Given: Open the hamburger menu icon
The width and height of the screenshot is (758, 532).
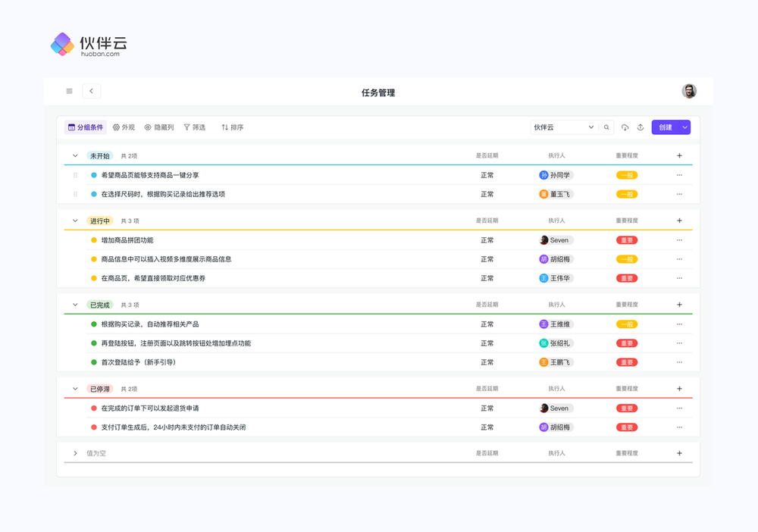Looking at the screenshot, I should click(x=69, y=92).
